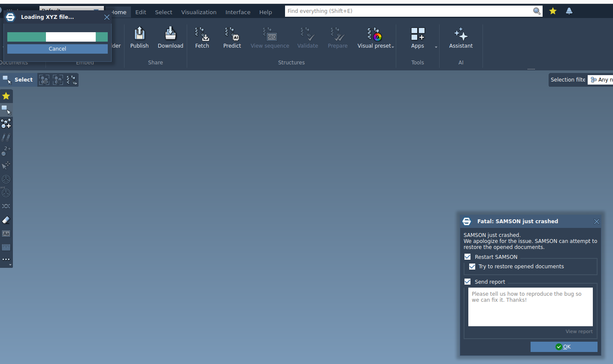Click the notification bell icon
The image size is (613, 364).
[569, 11]
